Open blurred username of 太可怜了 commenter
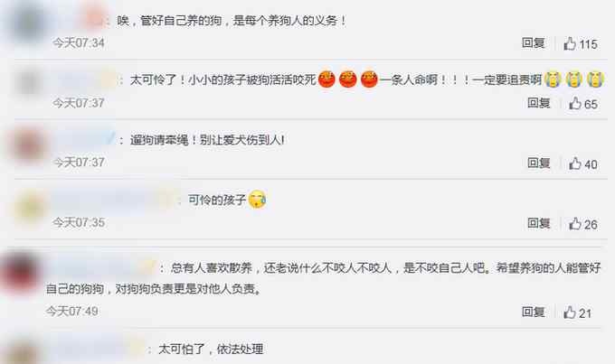 [86, 80]
